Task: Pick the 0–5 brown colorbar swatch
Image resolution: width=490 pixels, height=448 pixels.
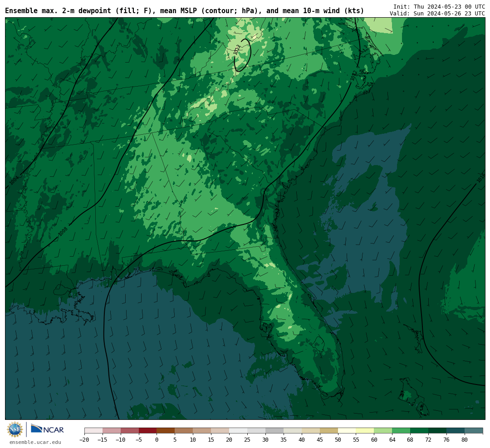Action: tap(166, 431)
